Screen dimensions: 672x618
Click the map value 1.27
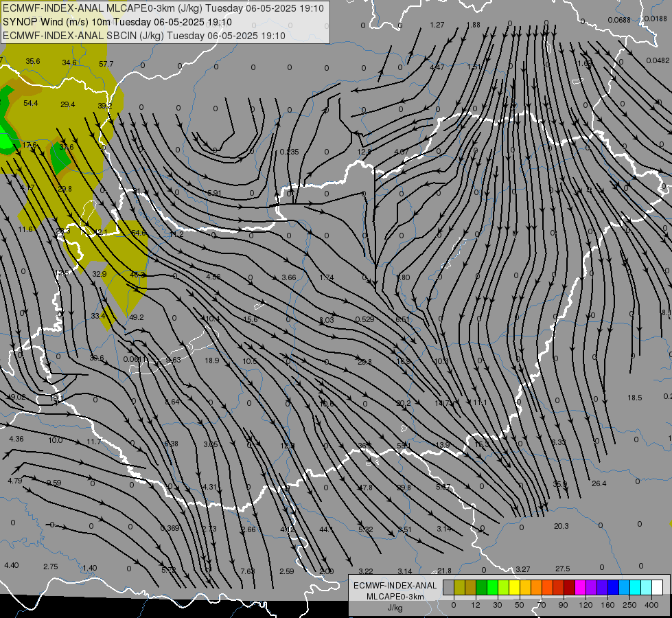coord(437,25)
